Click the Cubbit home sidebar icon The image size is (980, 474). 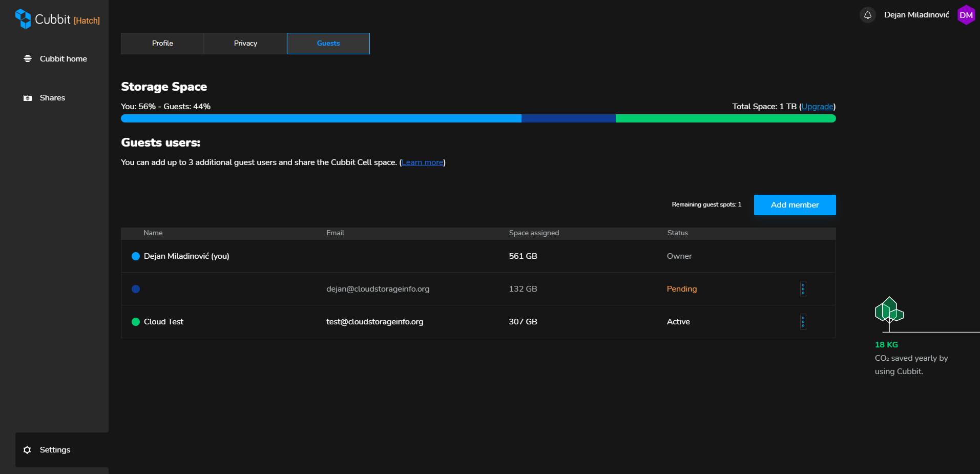pyautogui.click(x=28, y=59)
